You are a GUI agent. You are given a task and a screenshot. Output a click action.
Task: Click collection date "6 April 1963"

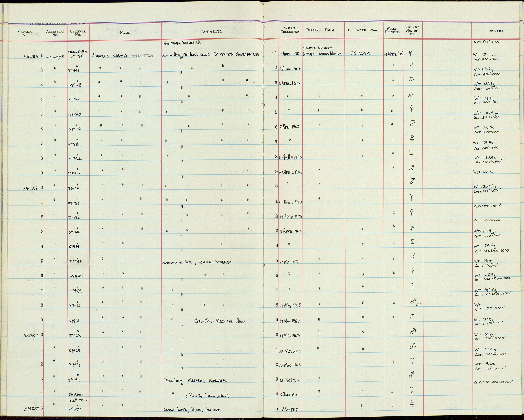[x=289, y=83]
